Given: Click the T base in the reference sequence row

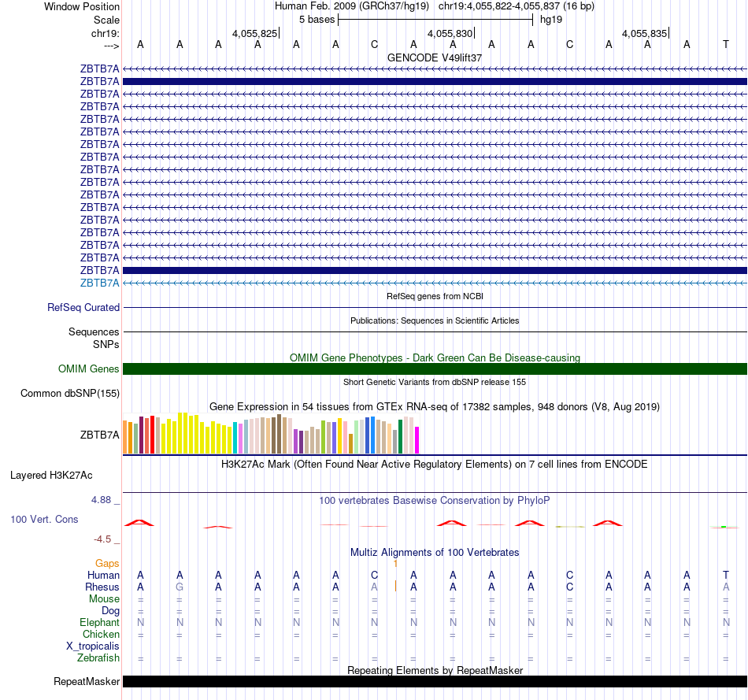Looking at the screenshot, I should [726, 44].
